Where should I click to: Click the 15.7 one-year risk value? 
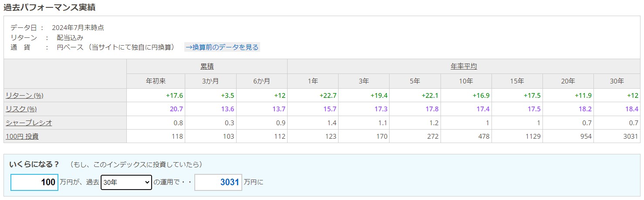click(x=329, y=109)
